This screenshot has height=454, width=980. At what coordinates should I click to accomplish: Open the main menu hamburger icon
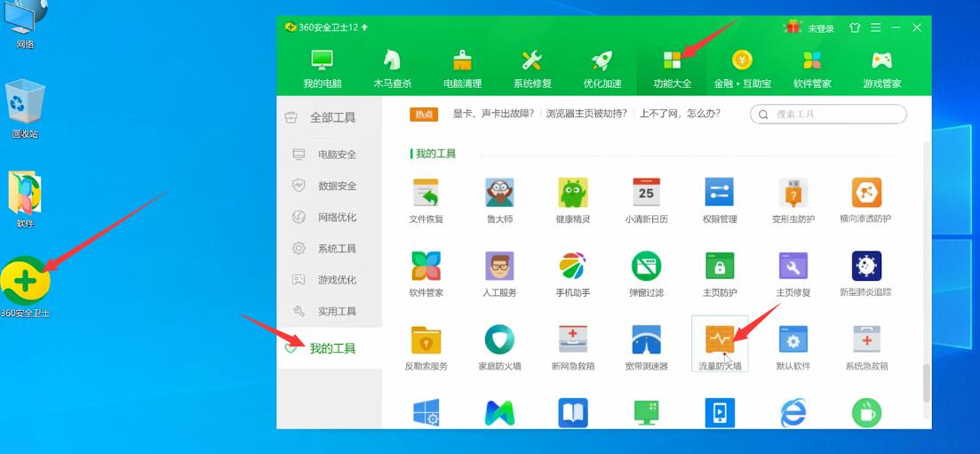pyautogui.click(x=876, y=28)
